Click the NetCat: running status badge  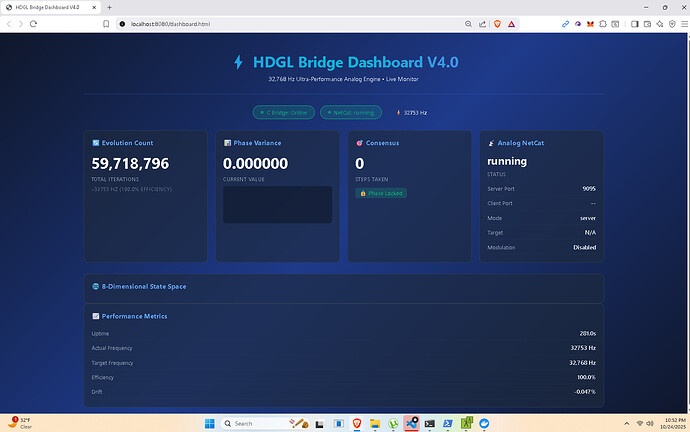[x=351, y=113]
